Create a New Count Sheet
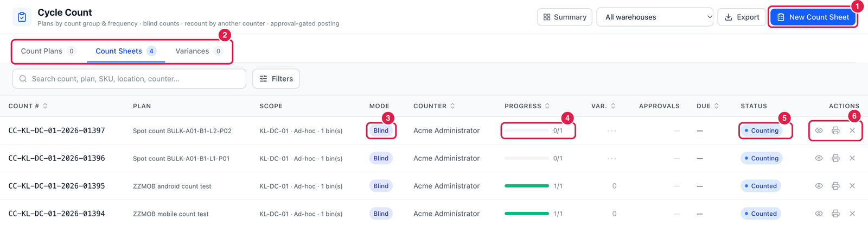The width and height of the screenshot is (868, 231). [x=813, y=17]
